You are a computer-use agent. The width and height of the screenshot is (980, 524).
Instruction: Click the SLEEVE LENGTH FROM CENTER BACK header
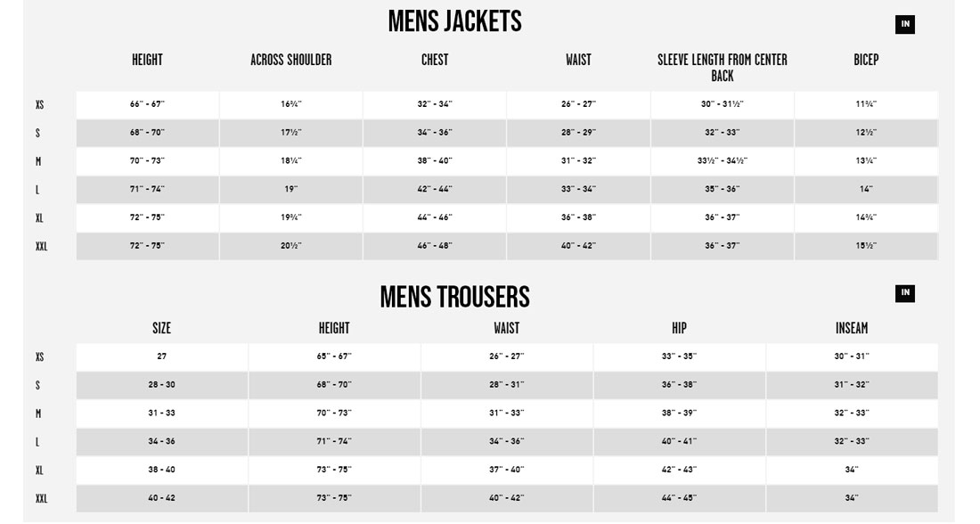721,68
